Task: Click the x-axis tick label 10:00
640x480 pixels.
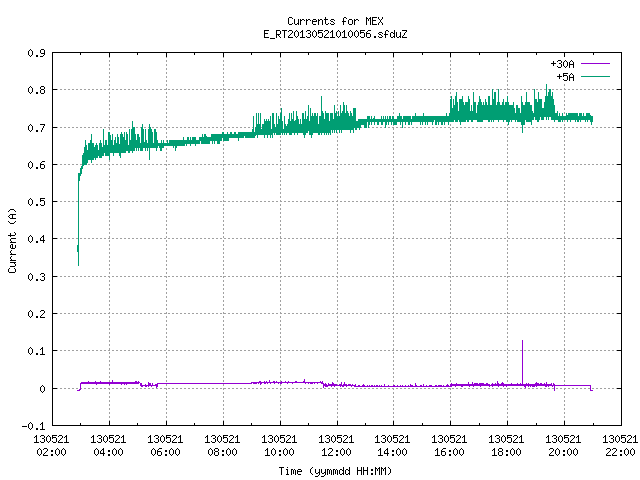Action: [279, 452]
